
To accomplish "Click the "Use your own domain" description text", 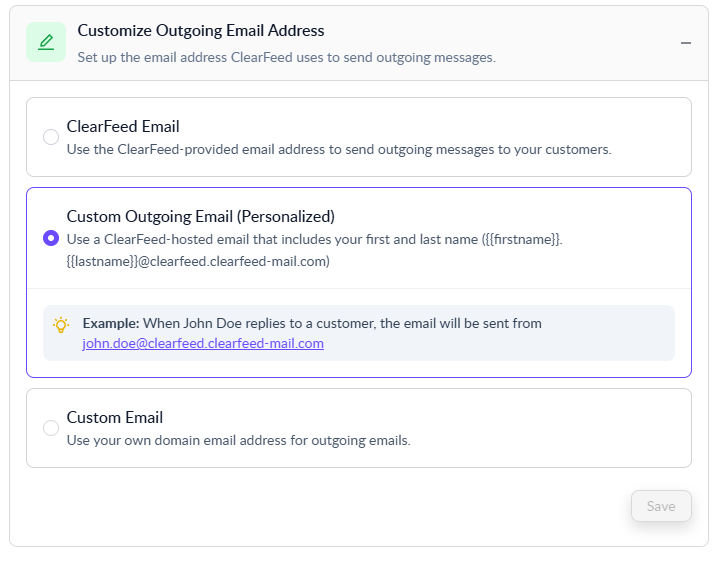I will [x=238, y=440].
